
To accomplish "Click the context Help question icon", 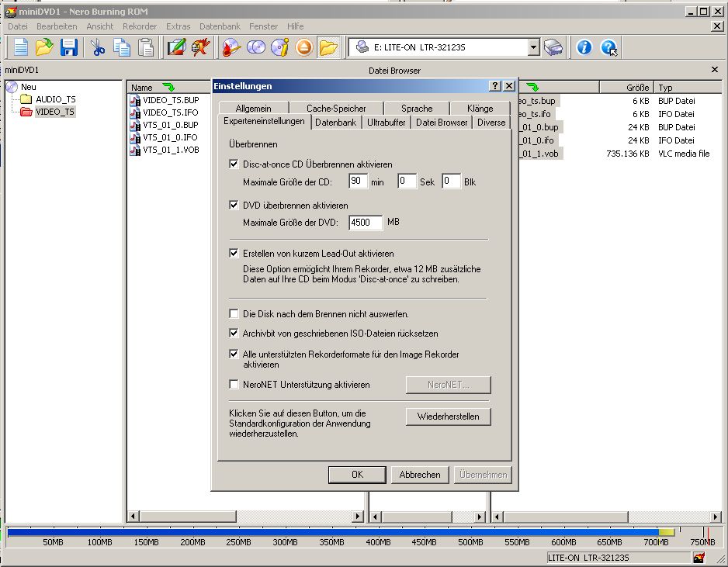I will [608, 47].
